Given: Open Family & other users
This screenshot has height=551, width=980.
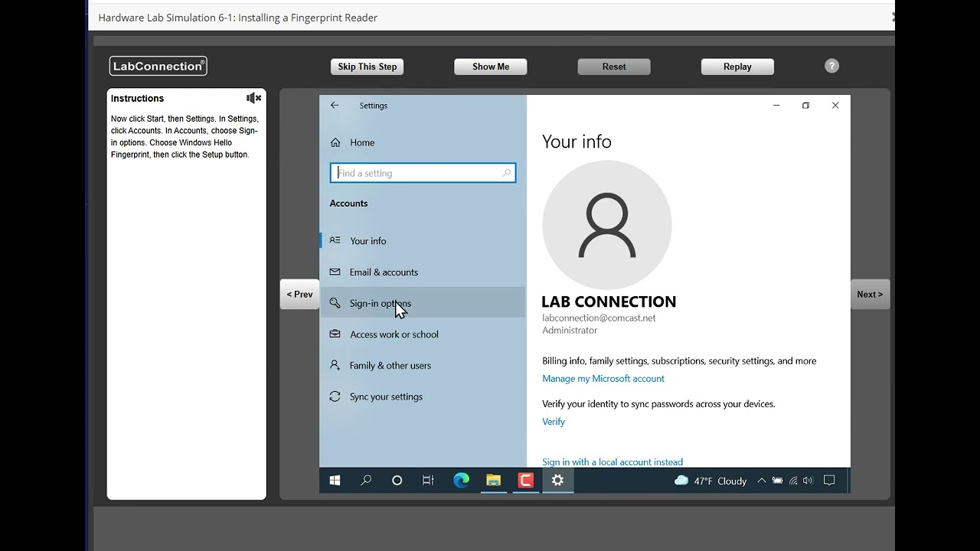Looking at the screenshot, I should [423, 365].
